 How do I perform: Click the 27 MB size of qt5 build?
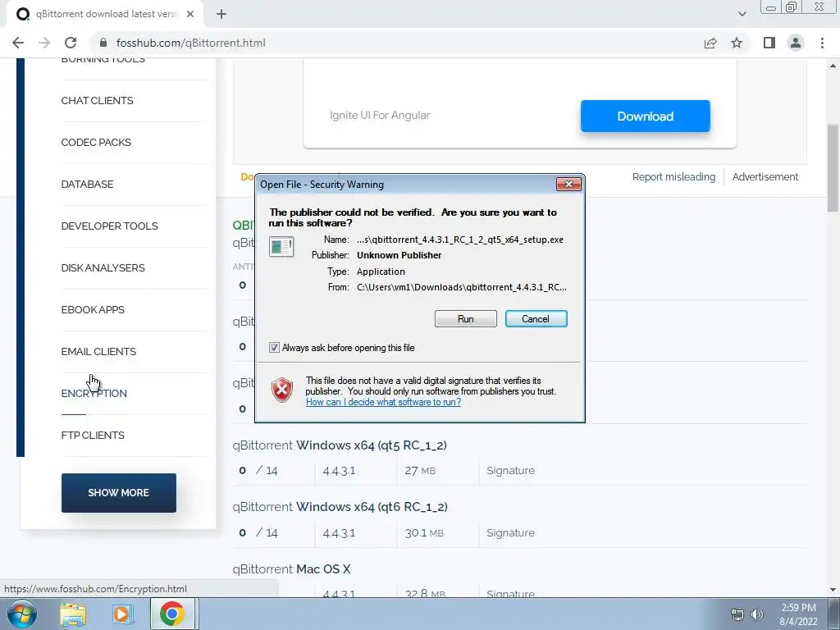420,470
